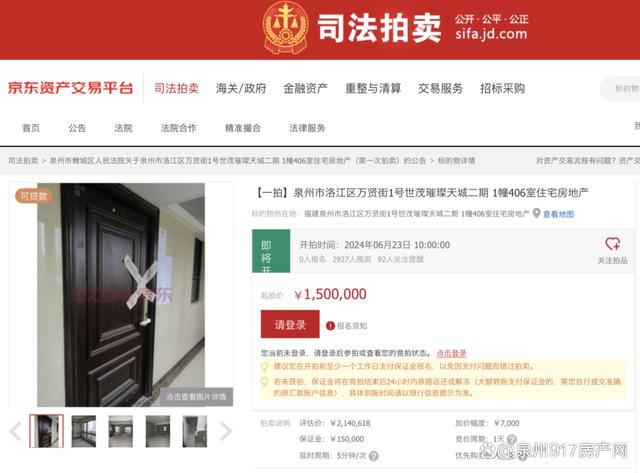This screenshot has height=473, width=640.
Task: Click the red 请登录 button
Action: pos(290,324)
